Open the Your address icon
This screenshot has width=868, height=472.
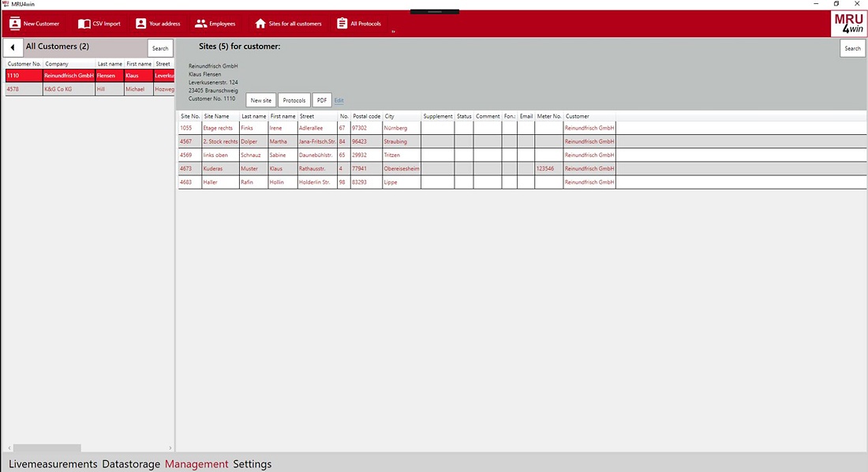[141, 24]
